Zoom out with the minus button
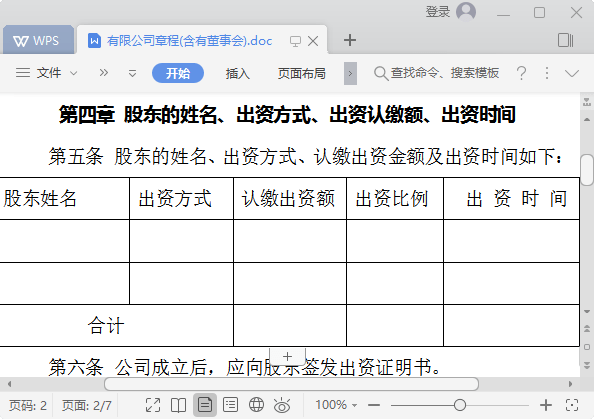 click(374, 405)
